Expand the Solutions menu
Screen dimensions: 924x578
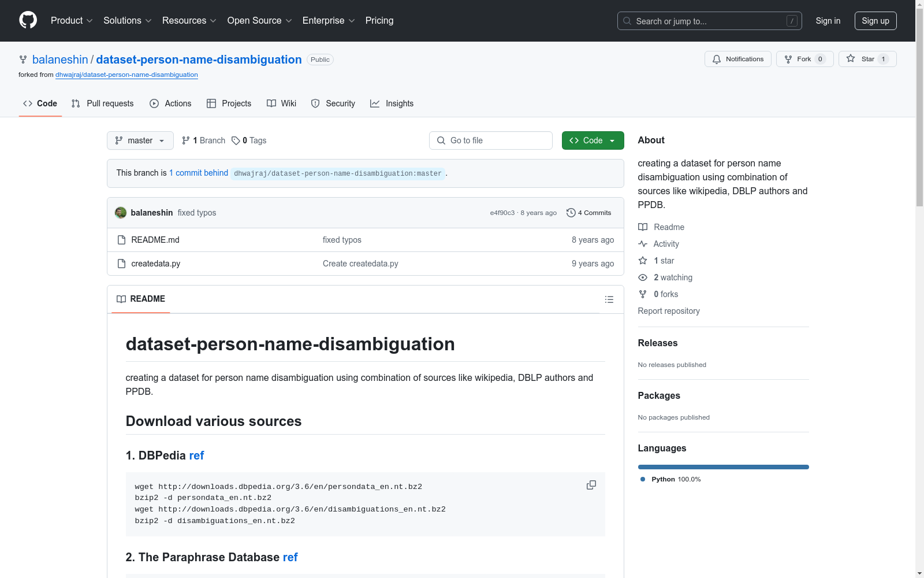[128, 21]
